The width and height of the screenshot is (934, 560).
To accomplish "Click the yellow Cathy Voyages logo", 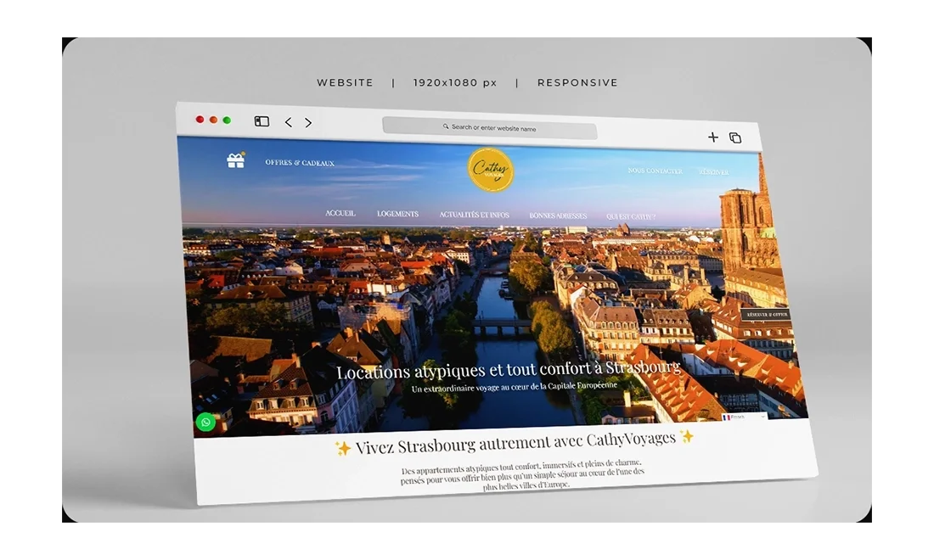I will pyautogui.click(x=491, y=170).
